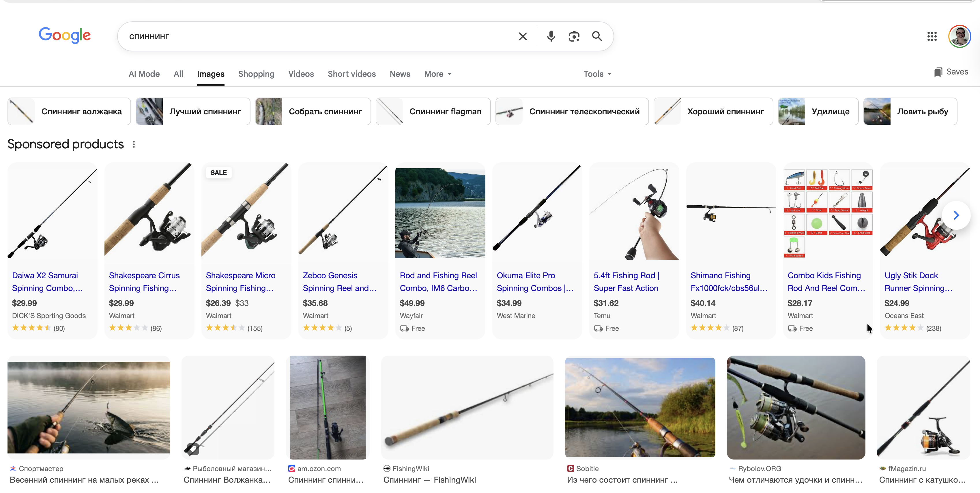Expand the Tools filter dropdown
The image size is (980, 493).
click(x=597, y=74)
